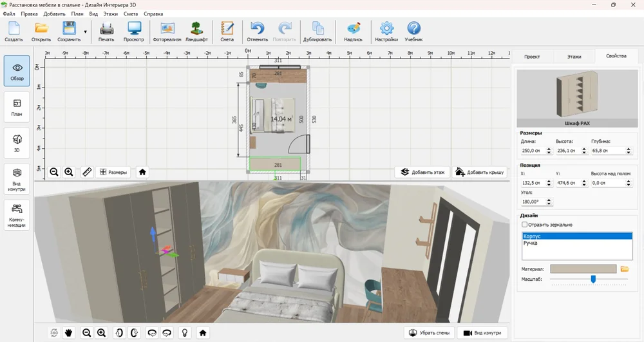Reset 2D plan view with home icon
The image size is (644, 342).
click(142, 172)
